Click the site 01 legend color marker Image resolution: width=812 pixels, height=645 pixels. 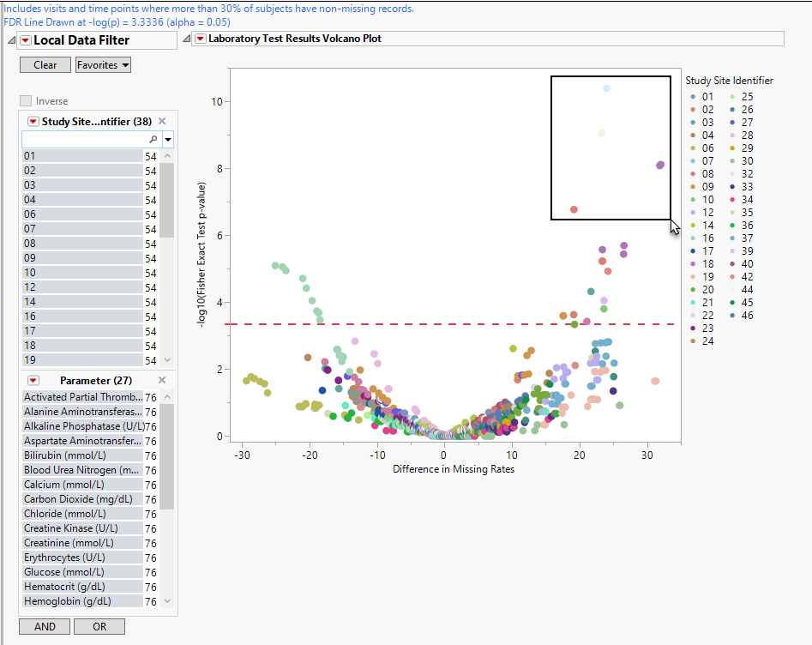point(693,97)
